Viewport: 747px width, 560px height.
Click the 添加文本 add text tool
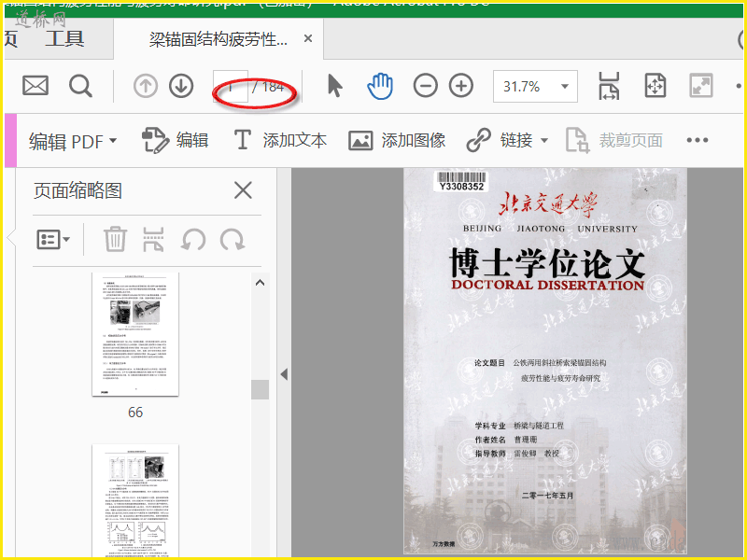(280, 141)
